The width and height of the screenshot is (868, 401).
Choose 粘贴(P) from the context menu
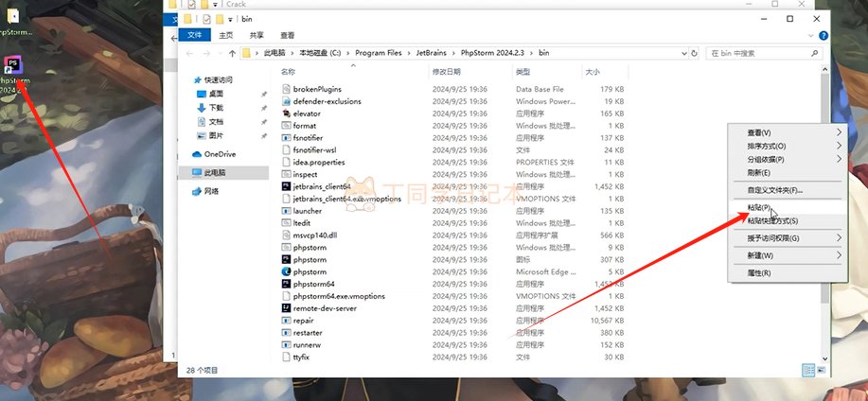click(788, 207)
